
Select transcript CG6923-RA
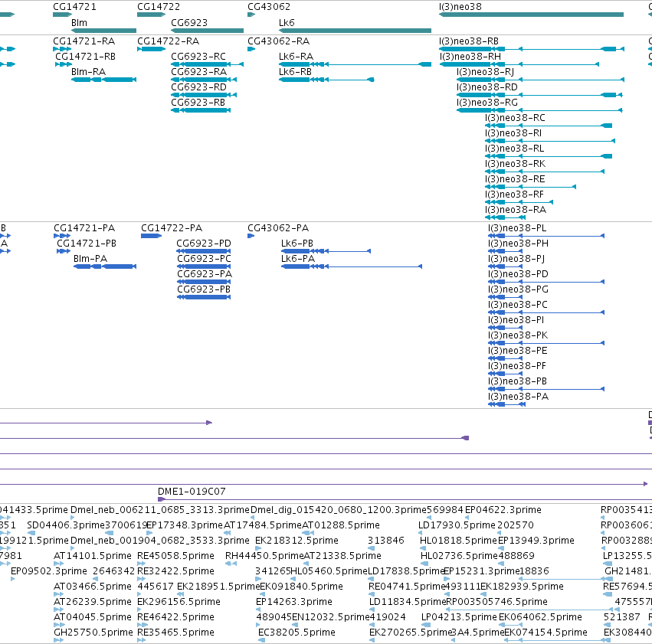(198, 72)
